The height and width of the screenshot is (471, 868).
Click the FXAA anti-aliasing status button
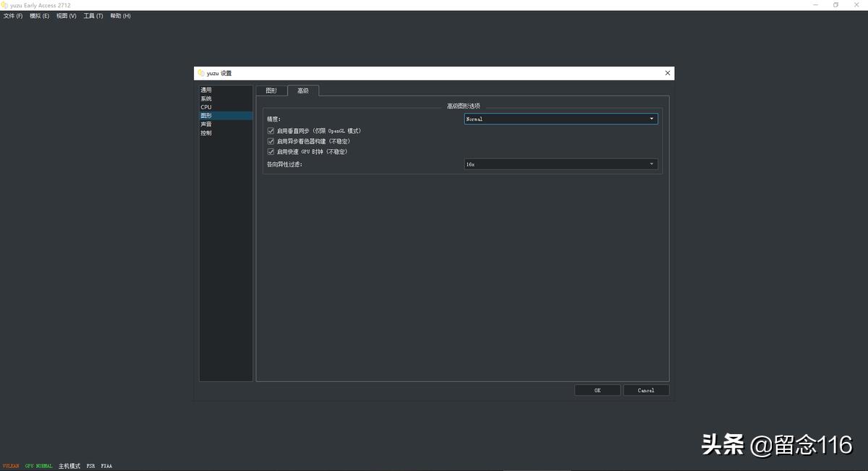tap(106, 466)
